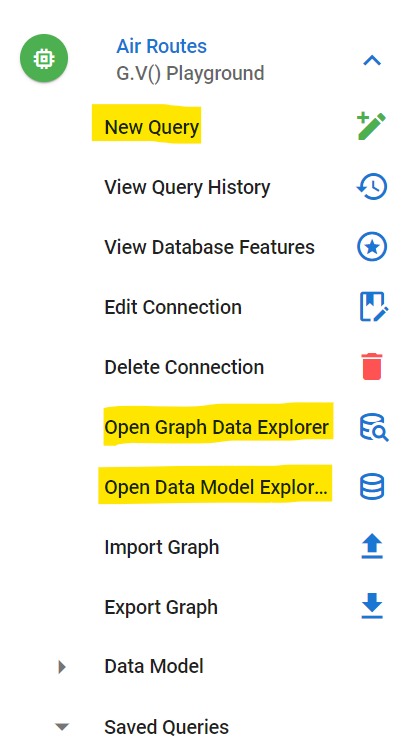Click the green chip connection icon
414x756 pixels.
(x=44, y=58)
